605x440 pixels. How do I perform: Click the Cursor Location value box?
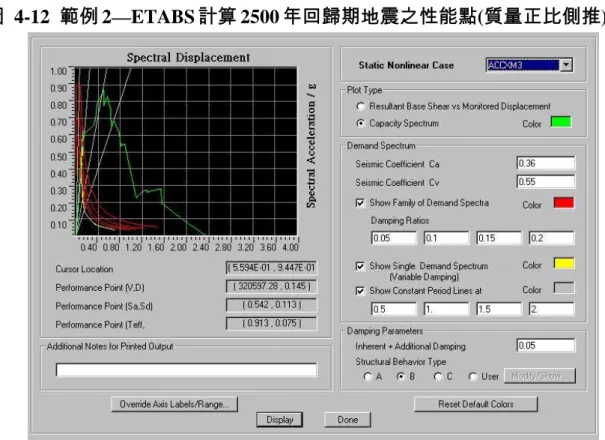pos(271,267)
